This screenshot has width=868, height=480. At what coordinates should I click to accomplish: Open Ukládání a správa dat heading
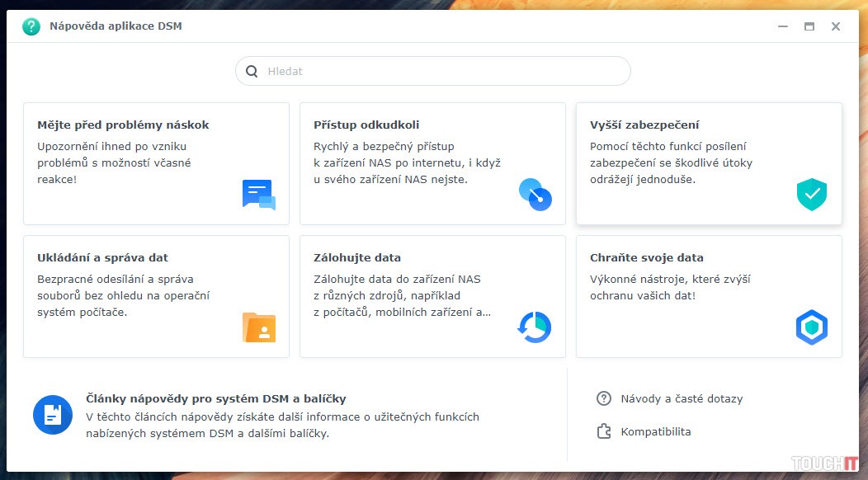point(102,258)
